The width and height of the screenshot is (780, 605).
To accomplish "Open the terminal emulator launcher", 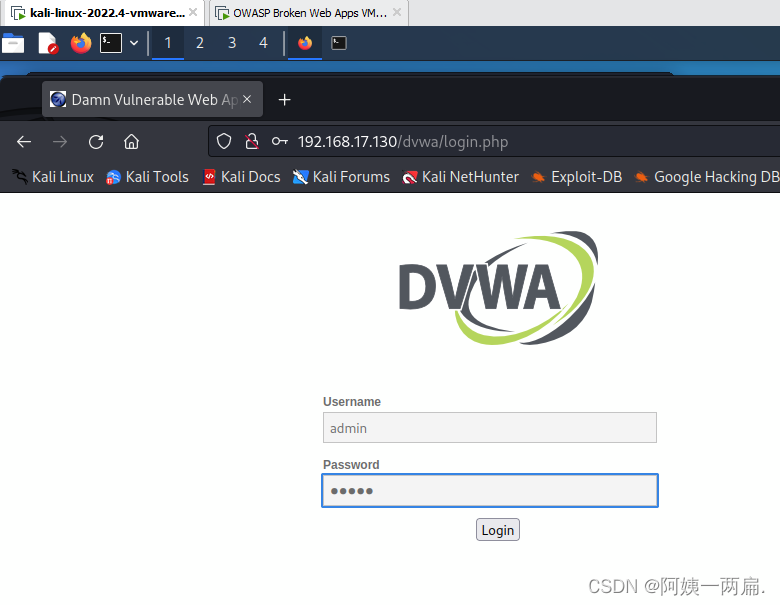I will [x=110, y=43].
